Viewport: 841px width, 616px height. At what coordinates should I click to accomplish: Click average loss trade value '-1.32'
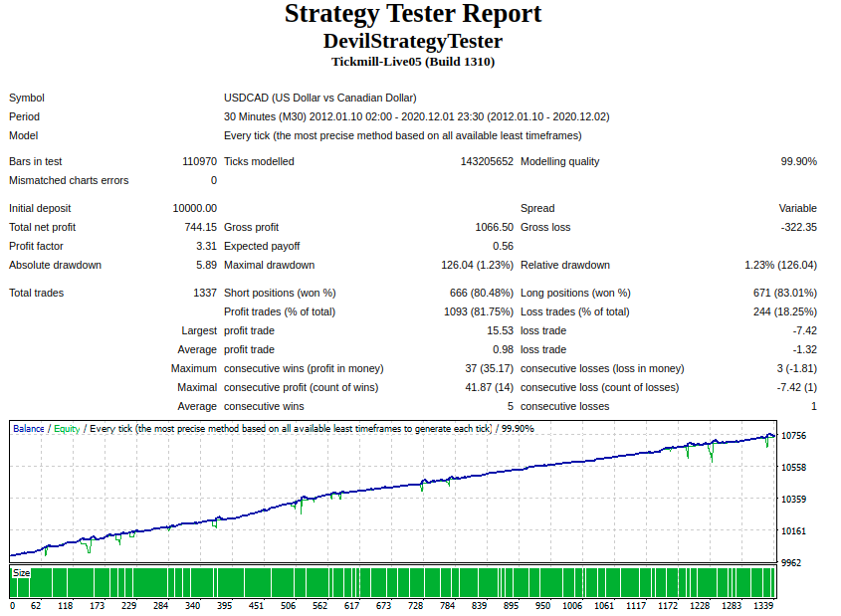click(804, 349)
